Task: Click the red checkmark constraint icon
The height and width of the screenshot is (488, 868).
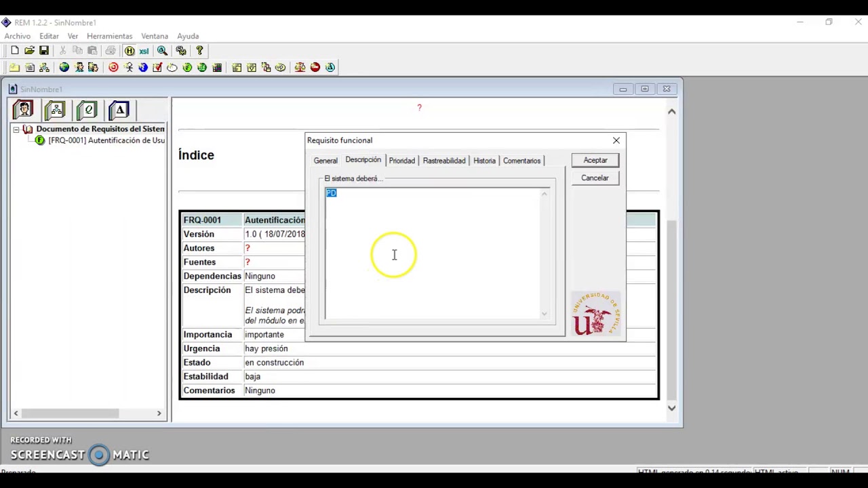Action: tap(157, 67)
